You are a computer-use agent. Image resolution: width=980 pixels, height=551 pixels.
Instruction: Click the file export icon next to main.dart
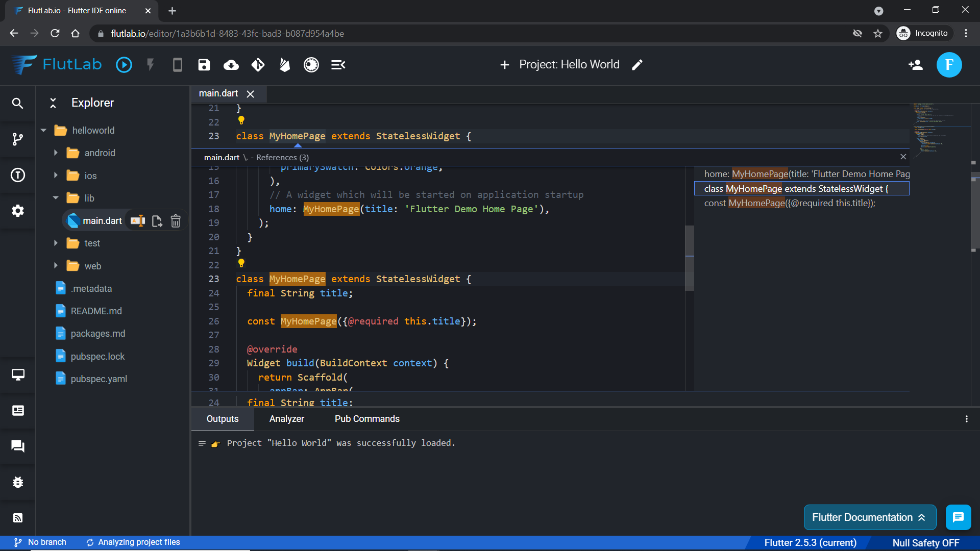[157, 221]
